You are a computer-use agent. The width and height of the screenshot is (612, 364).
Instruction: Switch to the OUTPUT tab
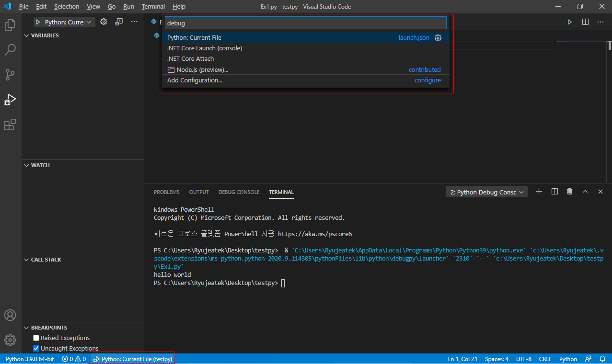(x=199, y=192)
